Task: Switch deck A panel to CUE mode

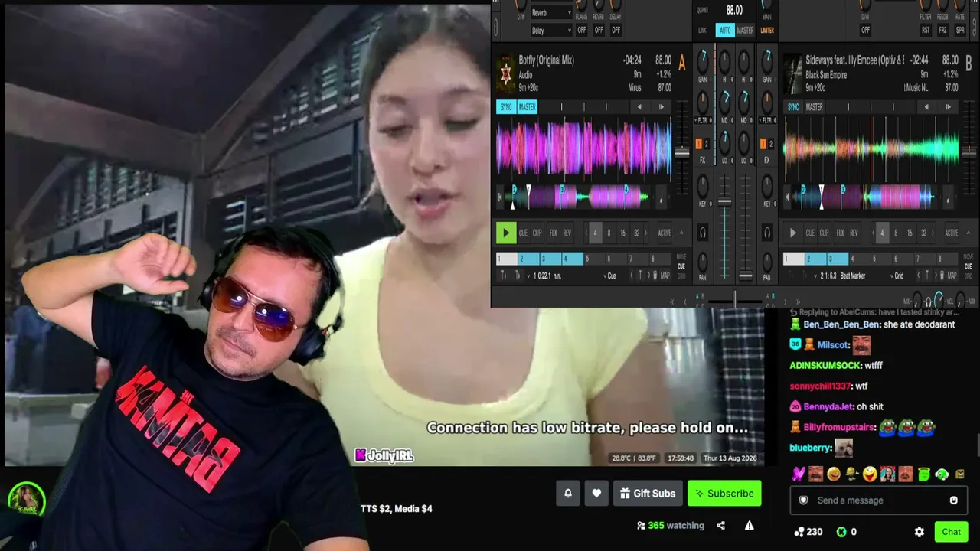Action: (681, 266)
